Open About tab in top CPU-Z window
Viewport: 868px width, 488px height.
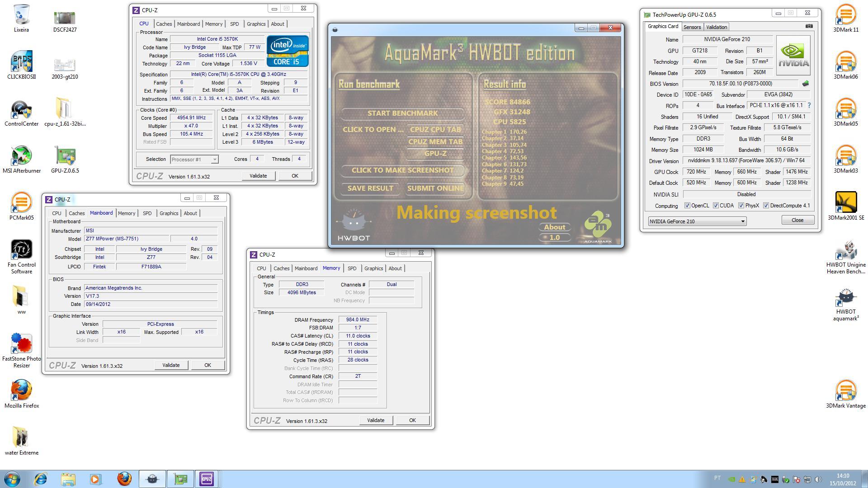(x=278, y=24)
